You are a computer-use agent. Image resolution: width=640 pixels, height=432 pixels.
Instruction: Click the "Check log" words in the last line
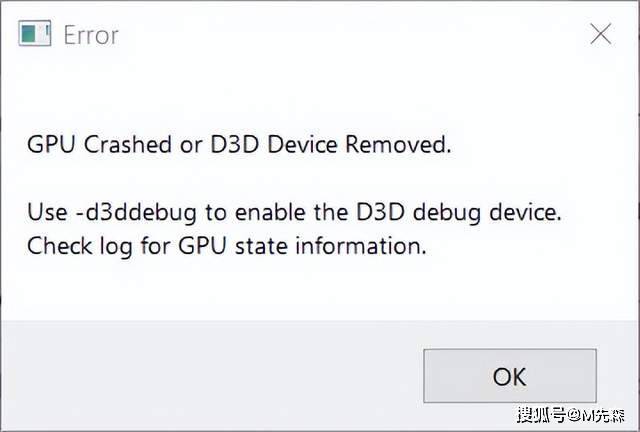(x=80, y=247)
